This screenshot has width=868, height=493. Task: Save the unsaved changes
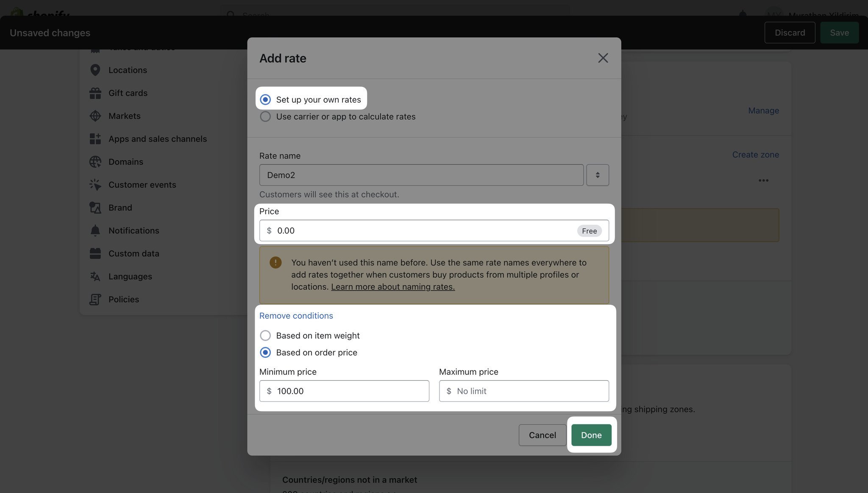click(839, 33)
